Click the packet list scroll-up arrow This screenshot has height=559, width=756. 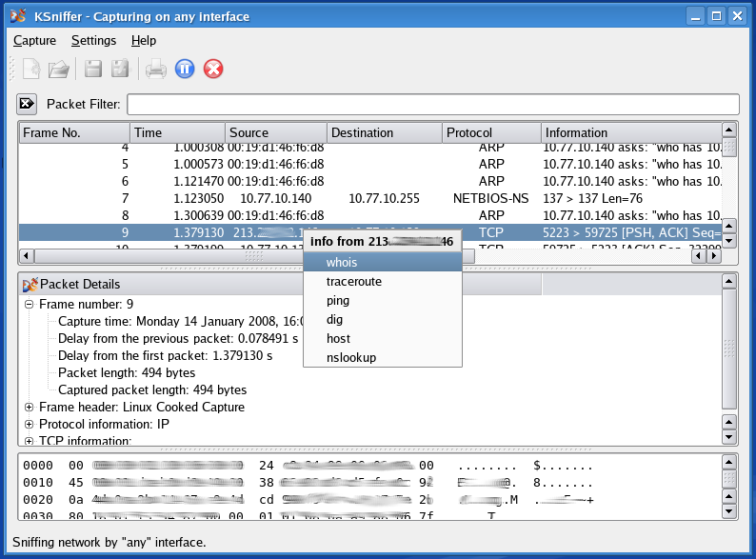tap(729, 130)
